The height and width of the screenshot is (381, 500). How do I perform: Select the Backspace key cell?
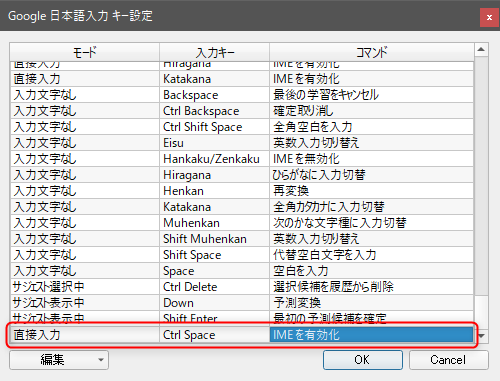point(214,95)
